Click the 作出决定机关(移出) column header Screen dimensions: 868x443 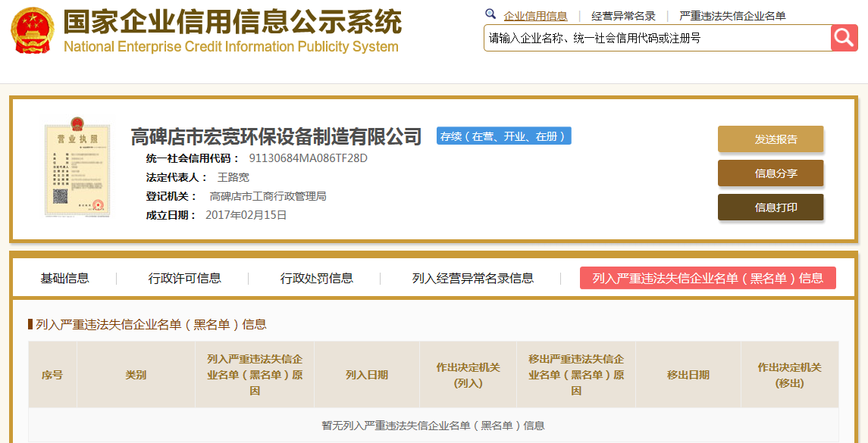click(790, 375)
